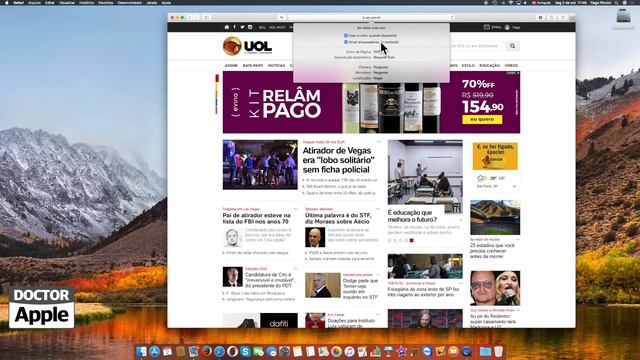Screen dimensions: 640x360
Task: Click the Apple logo menu
Action: (6, 2)
